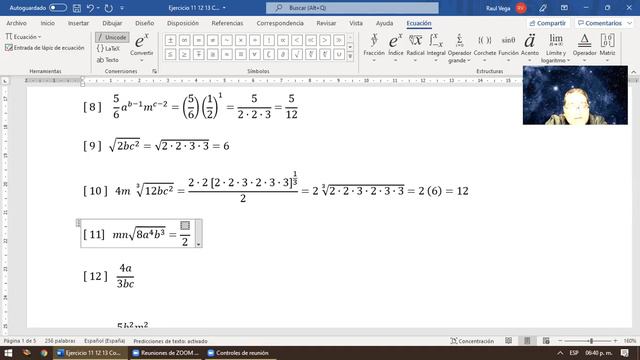Redo the last action
640x360 pixels.
coord(109,8)
